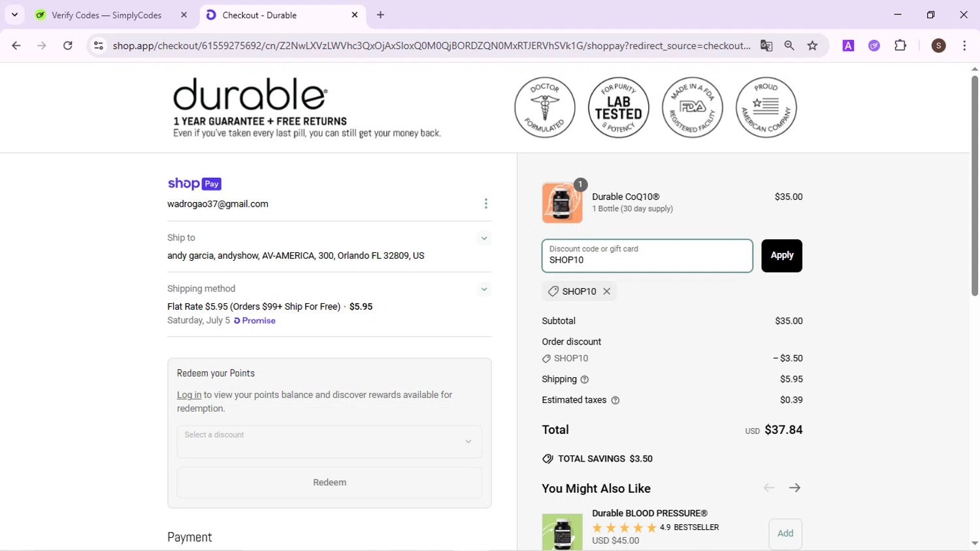This screenshot has width=980, height=551.
Task: Click the Estimated taxes help icon
Action: (x=615, y=400)
